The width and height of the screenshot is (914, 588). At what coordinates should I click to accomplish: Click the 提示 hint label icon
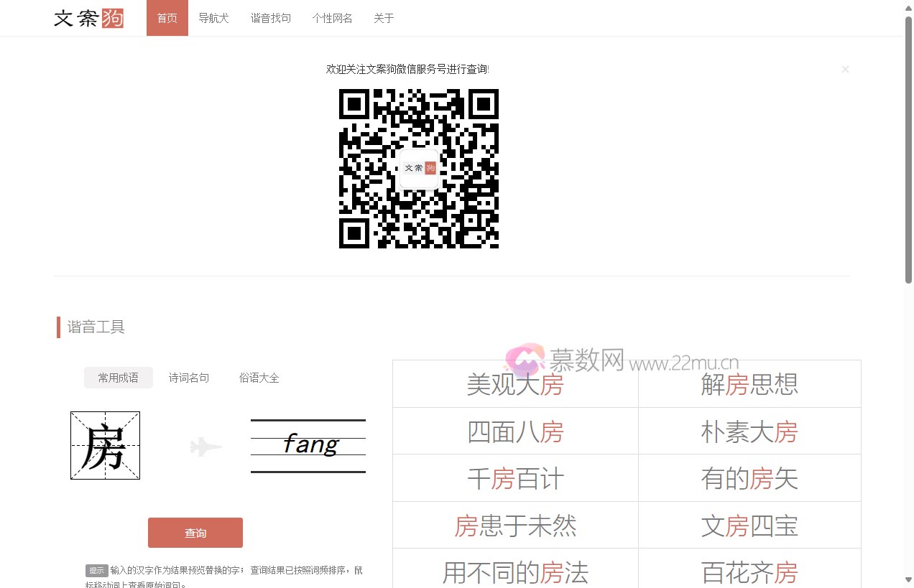tap(96, 570)
